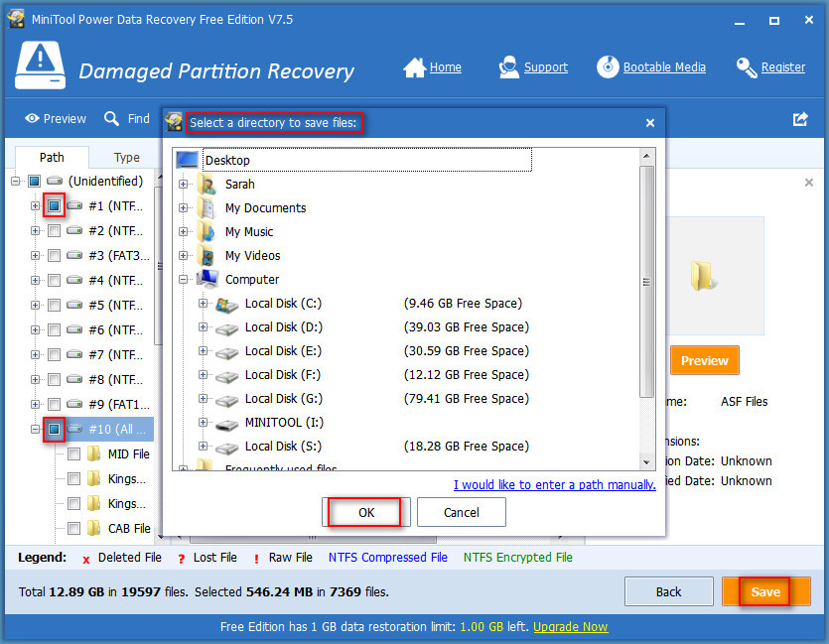Click the directory list vertical scrollbar
Viewport: 829px width, 644px height.
click(x=646, y=281)
